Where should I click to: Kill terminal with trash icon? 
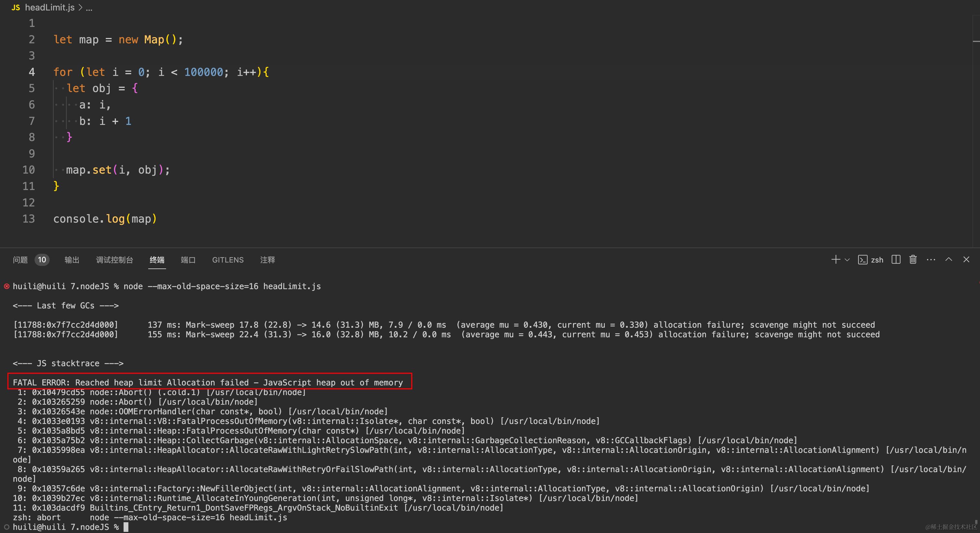pyautogui.click(x=913, y=260)
